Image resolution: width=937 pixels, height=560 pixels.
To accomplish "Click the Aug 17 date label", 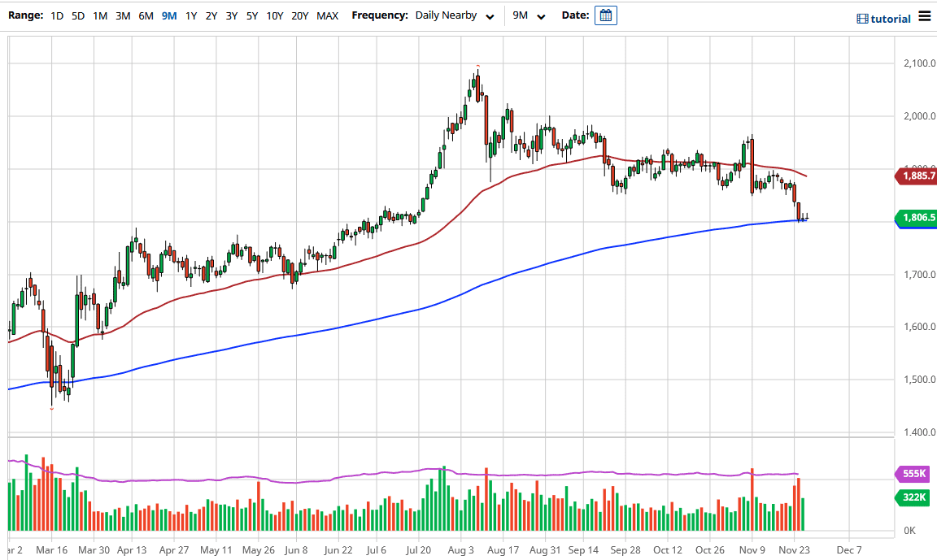I will (x=503, y=550).
